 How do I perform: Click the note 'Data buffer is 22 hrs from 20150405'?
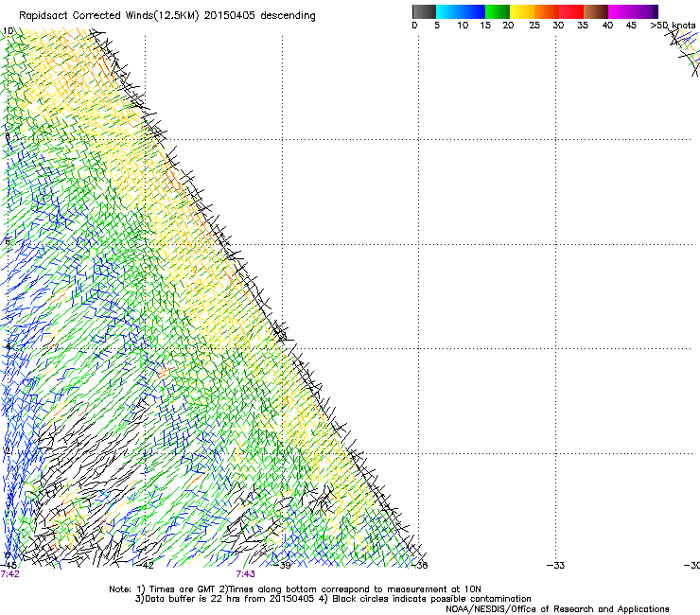tap(229, 599)
